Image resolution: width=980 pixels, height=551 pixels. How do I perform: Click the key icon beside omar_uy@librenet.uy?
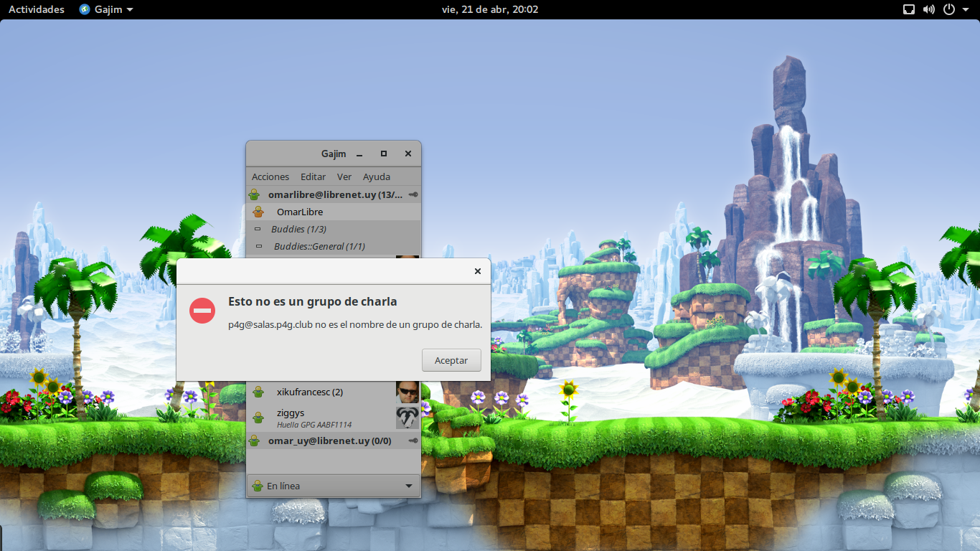413,441
